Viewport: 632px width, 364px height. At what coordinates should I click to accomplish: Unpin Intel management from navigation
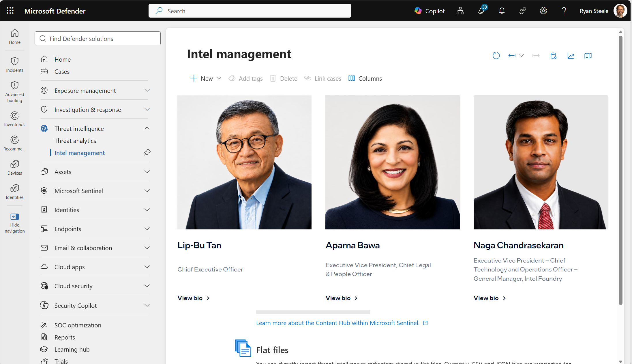147,152
